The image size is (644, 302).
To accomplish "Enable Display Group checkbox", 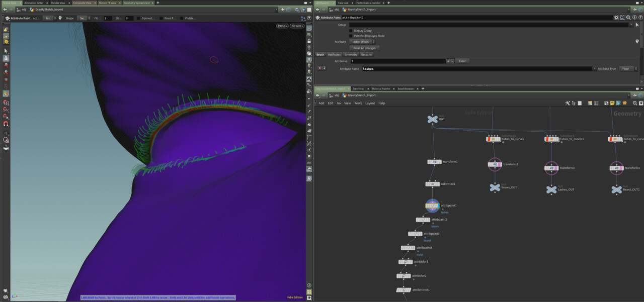I will pos(351,31).
